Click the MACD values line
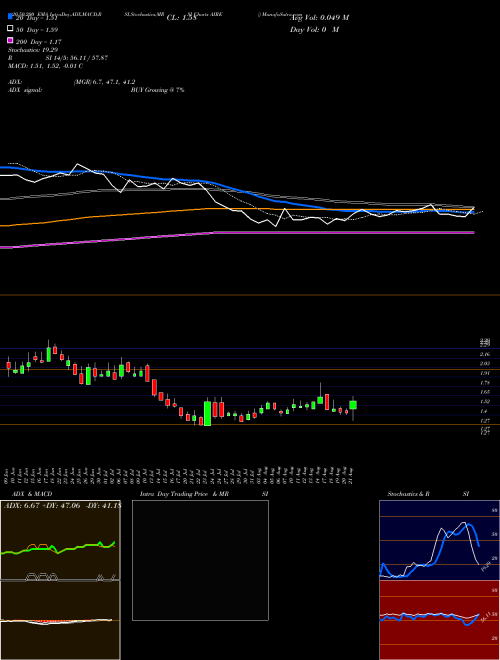This screenshot has width=500, height=660. tap(45, 66)
